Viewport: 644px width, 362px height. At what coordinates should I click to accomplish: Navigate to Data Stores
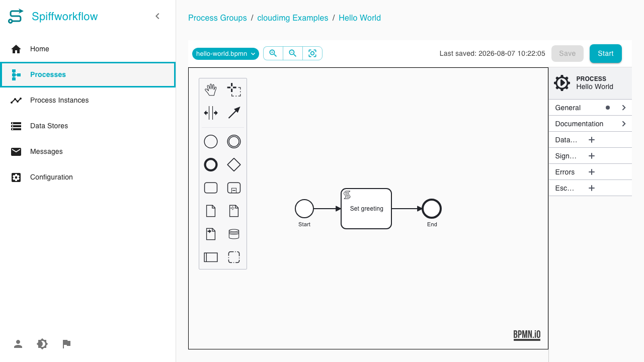[x=88, y=126]
